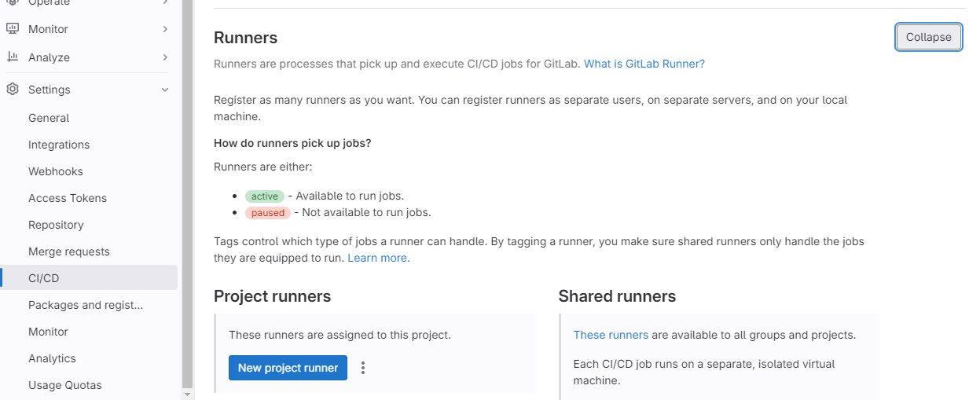Click the Analyze chart icon in sidebar
Viewport: 980px width, 400px height.
coord(13,57)
